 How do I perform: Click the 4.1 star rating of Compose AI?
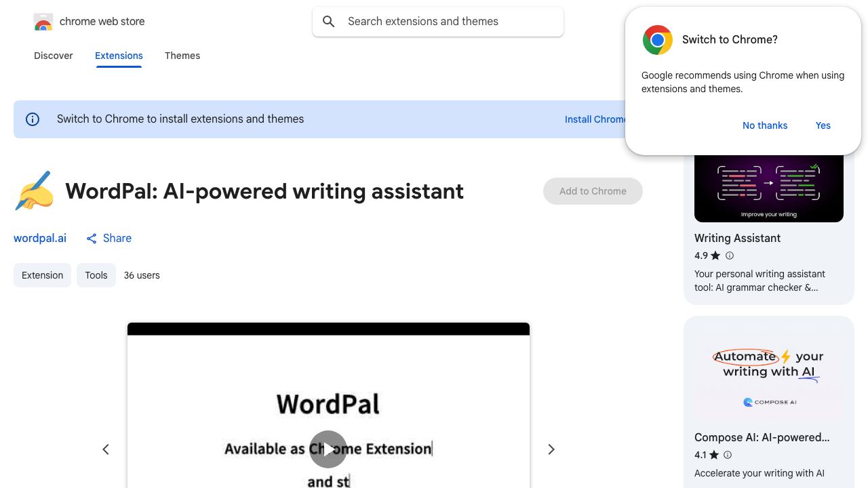[707, 455]
